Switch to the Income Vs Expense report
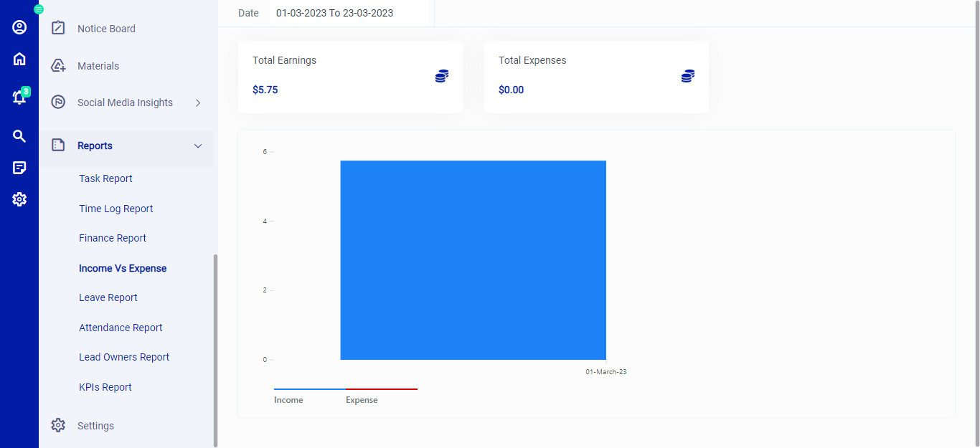980x448 pixels. [122, 267]
